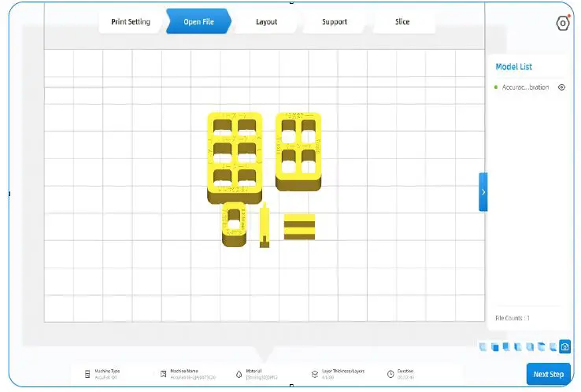Click the Material label in status bar
581x392 pixels.
[x=253, y=371]
